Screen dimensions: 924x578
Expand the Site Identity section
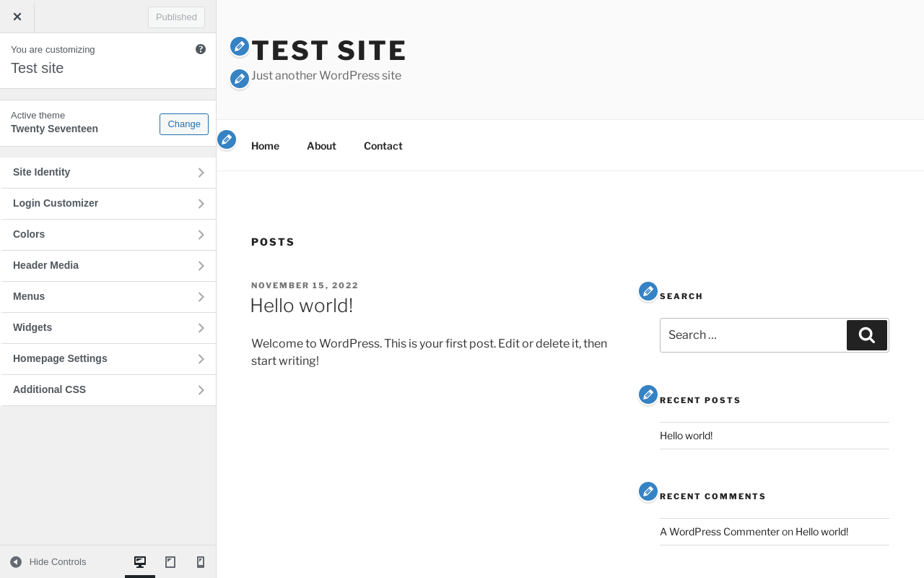(x=108, y=173)
